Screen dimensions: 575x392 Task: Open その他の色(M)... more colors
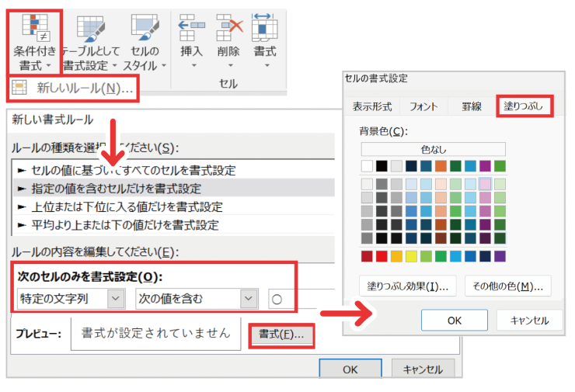[x=507, y=286]
